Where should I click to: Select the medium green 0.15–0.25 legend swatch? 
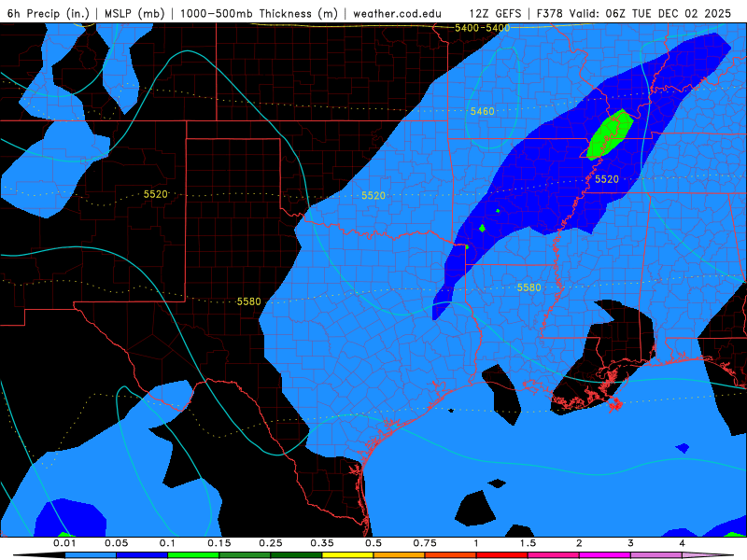pyautogui.click(x=245, y=555)
